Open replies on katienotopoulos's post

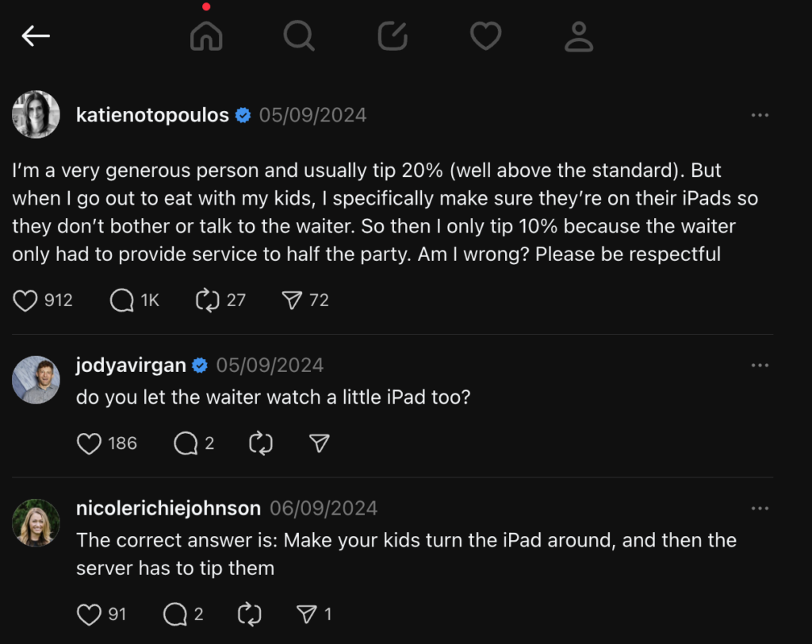pyautogui.click(x=122, y=300)
